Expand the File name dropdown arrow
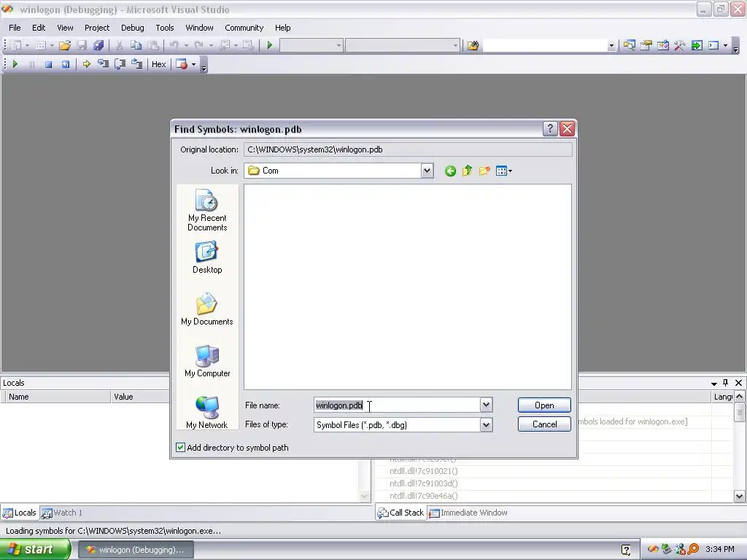 pyautogui.click(x=486, y=405)
